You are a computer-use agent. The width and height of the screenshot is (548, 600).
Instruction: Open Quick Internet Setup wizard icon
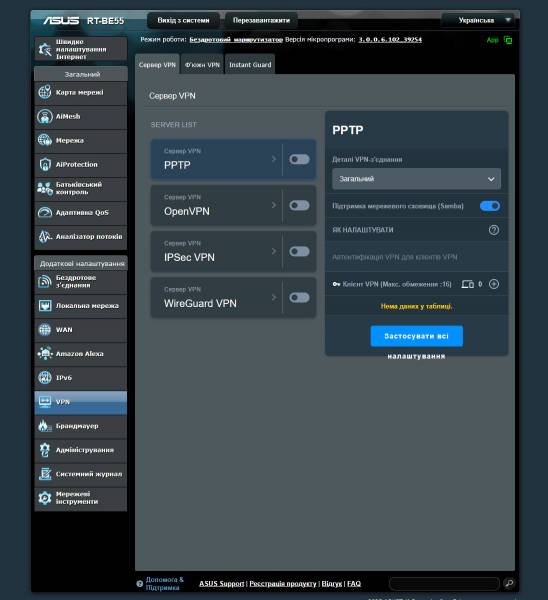pyautogui.click(x=45, y=49)
